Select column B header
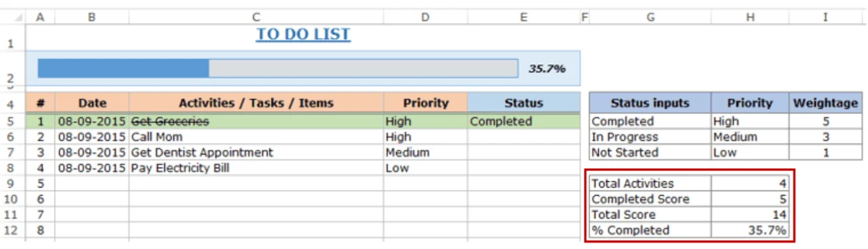Image resolution: width=868 pixels, height=249 pixels. tap(92, 18)
